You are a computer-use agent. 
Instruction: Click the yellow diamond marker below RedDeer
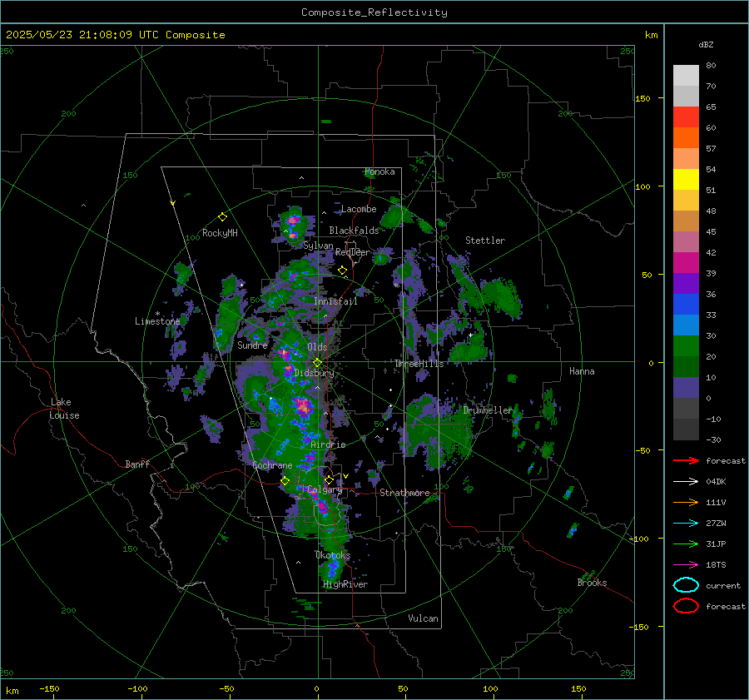(342, 271)
